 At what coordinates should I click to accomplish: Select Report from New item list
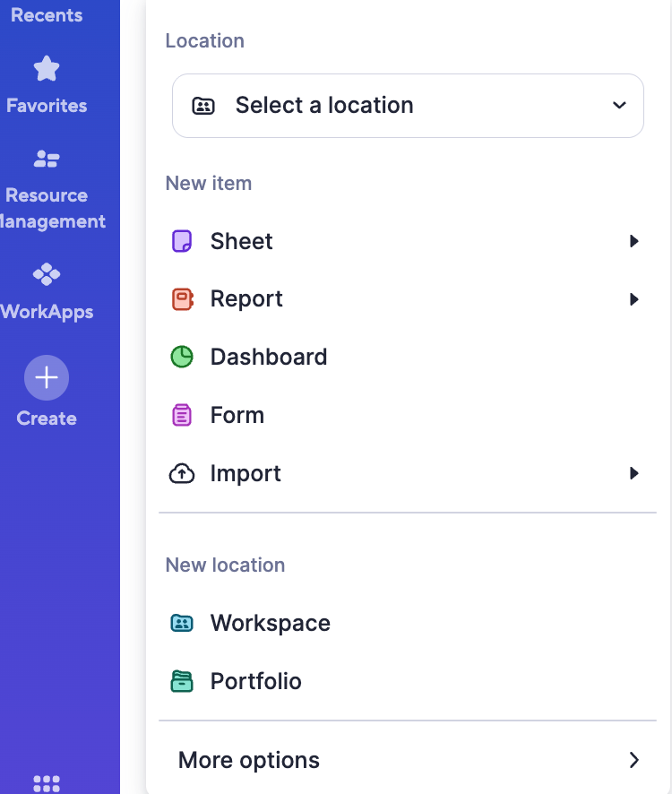point(408,299)
